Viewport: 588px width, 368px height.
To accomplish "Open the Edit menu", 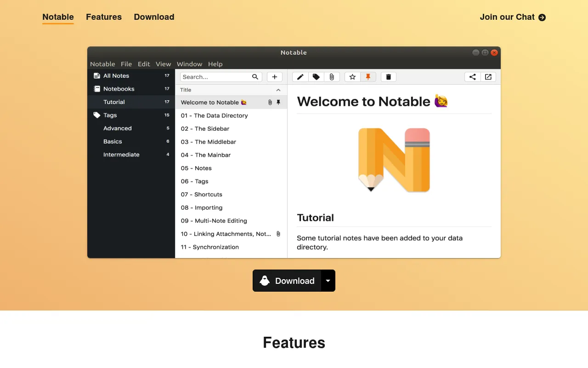I will click(144, 64).
